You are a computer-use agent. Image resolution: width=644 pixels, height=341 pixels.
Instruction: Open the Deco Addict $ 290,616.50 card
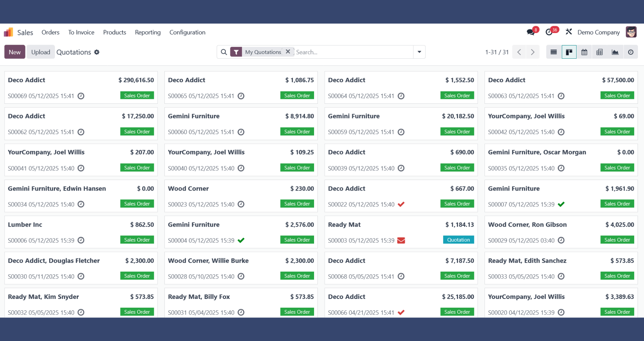(x=81, y=88)
